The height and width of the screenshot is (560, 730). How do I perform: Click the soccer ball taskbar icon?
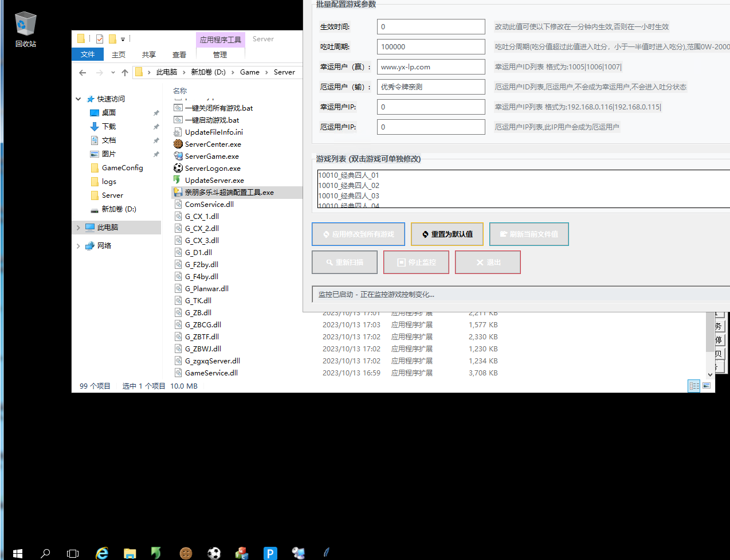tap(214, 553)
